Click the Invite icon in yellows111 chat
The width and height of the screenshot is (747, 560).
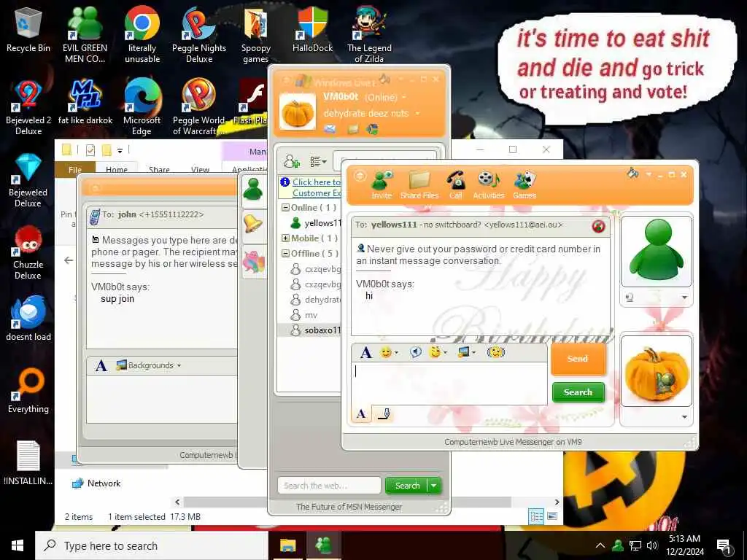click(x=382, y=185)
